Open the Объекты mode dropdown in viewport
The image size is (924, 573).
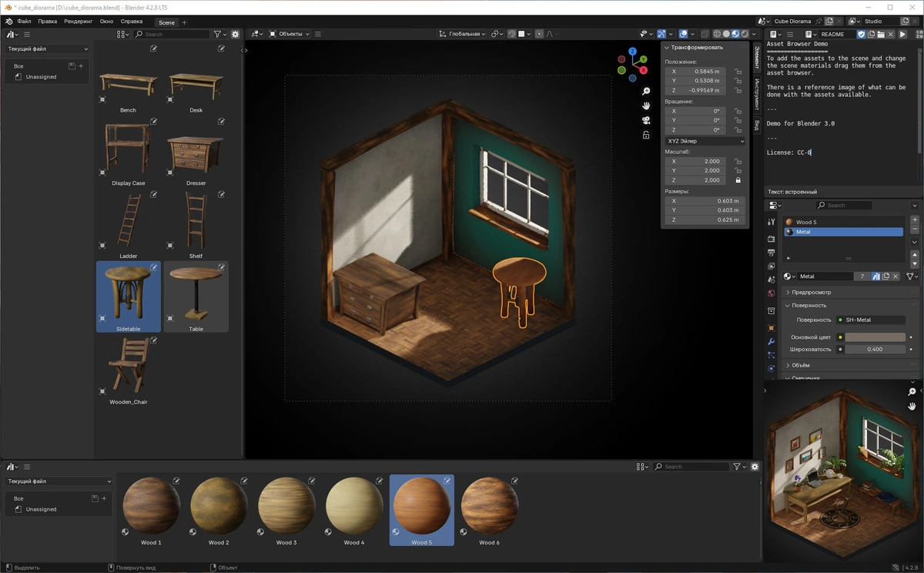pyautogui.click(x=289, y=34)
